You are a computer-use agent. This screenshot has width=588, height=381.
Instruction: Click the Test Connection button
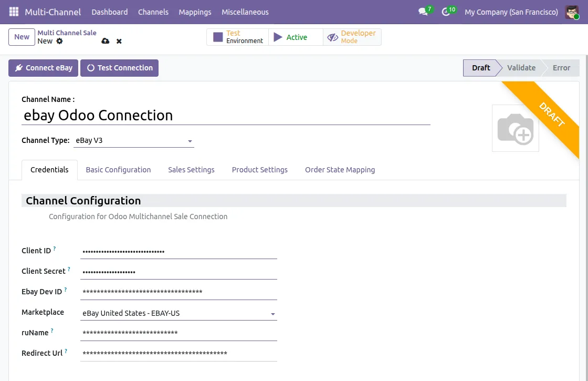pyautogui.click(x=119, y=68)
